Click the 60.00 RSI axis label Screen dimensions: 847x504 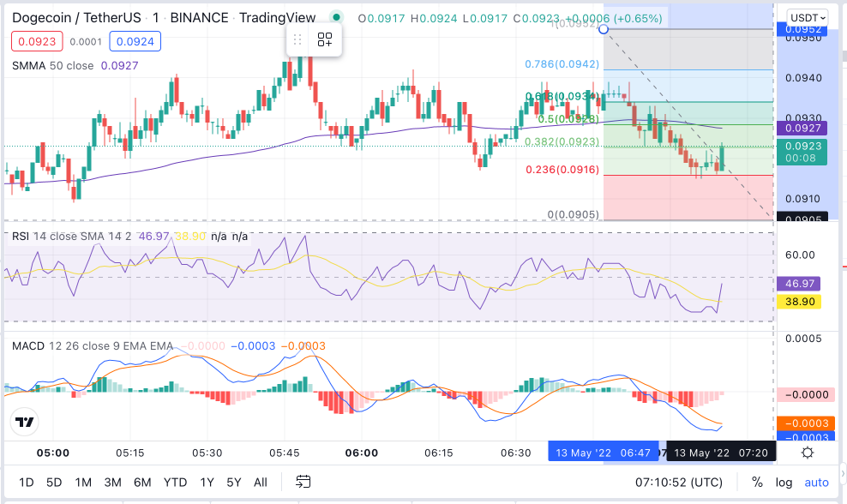click(800, 255)
